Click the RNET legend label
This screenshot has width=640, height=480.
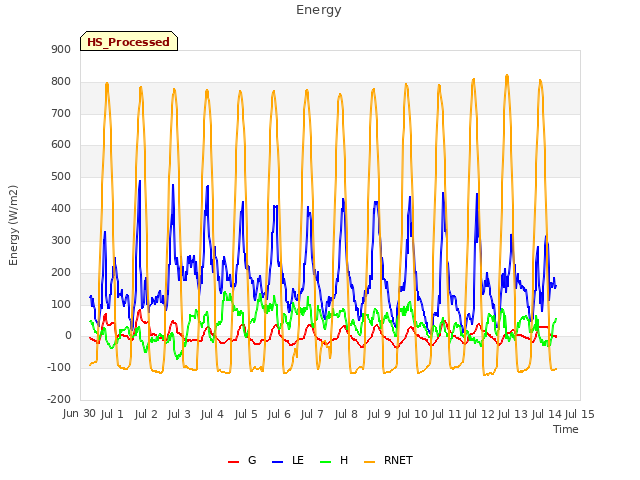click(x=398, y=460)
